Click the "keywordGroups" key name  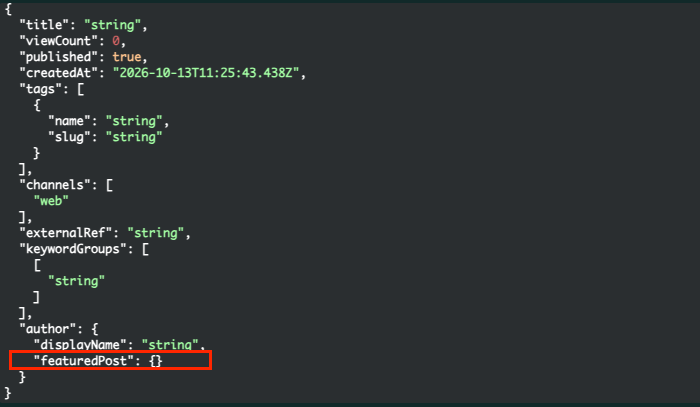[73, 249]
